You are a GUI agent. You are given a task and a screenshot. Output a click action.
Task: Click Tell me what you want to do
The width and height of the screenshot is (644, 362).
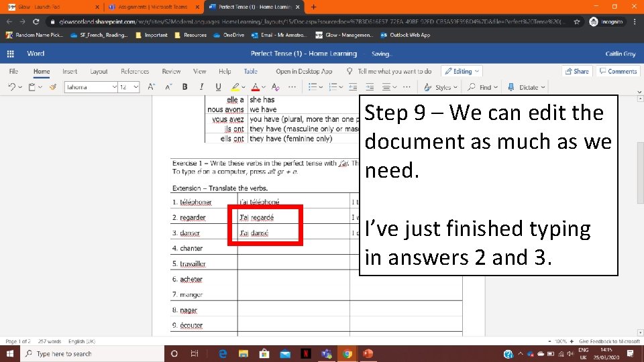(389, 71)
